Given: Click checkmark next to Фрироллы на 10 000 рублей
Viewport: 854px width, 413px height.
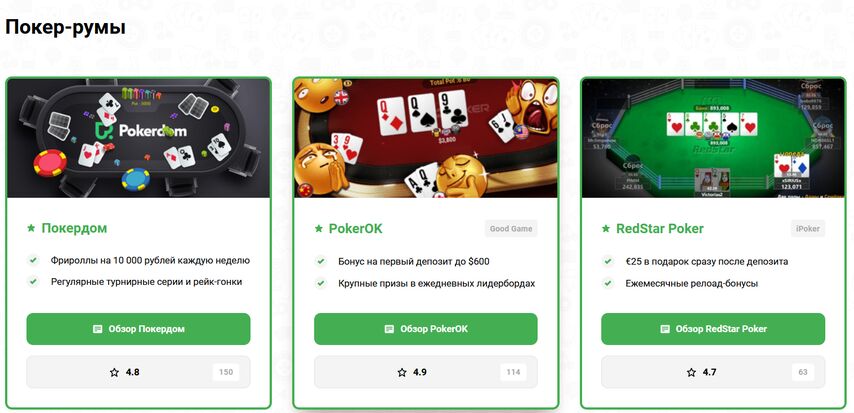Looking at the screenshot, I should (x=34, y=260).
